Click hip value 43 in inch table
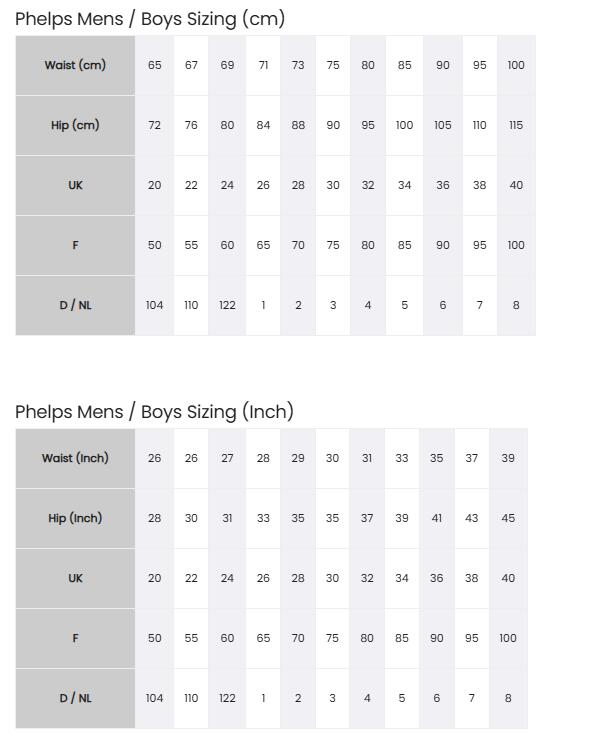Screen dimensions: 596x754 click(x=471, y=518)
